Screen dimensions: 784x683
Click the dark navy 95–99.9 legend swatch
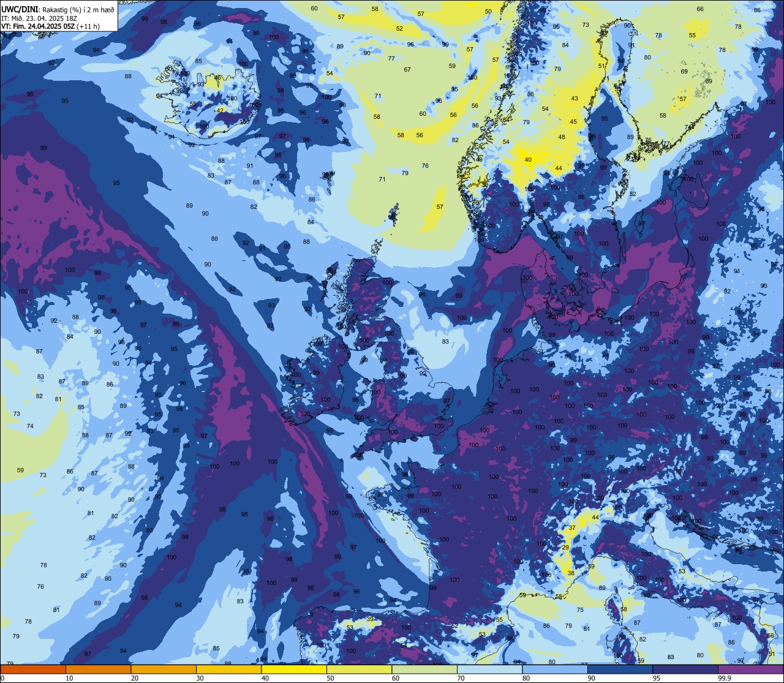[685, 669]
